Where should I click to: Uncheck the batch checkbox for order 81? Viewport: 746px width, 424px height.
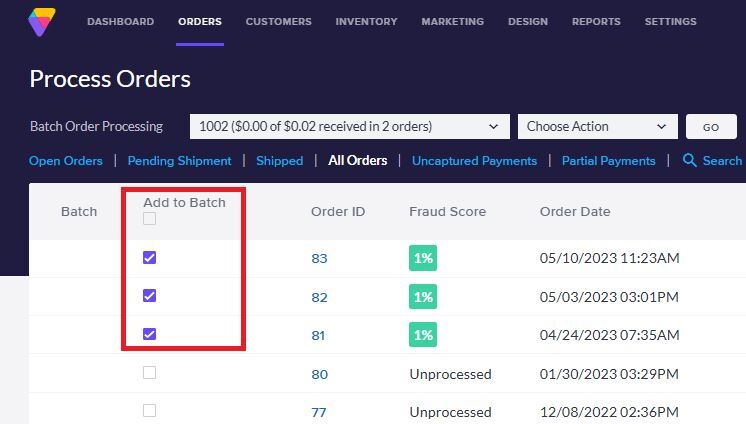149,334
